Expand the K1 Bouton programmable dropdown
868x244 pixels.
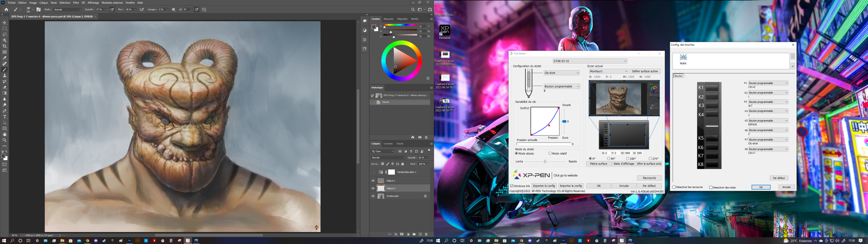point(768,83)
